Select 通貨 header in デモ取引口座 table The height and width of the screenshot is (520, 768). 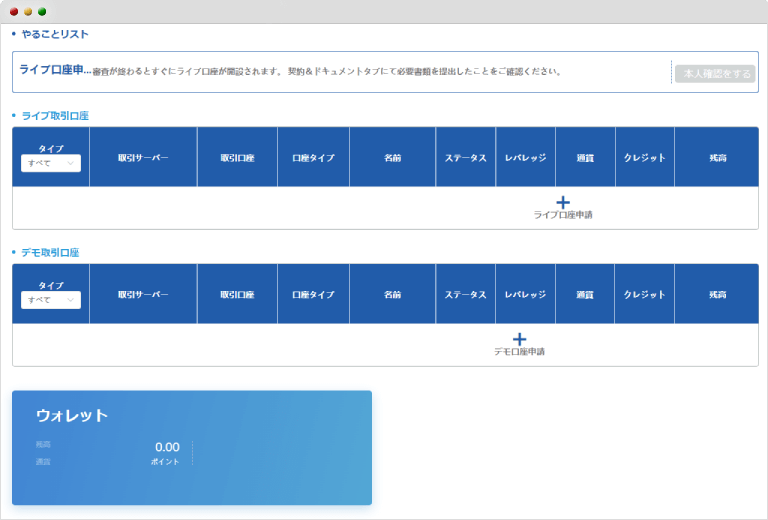585,294
